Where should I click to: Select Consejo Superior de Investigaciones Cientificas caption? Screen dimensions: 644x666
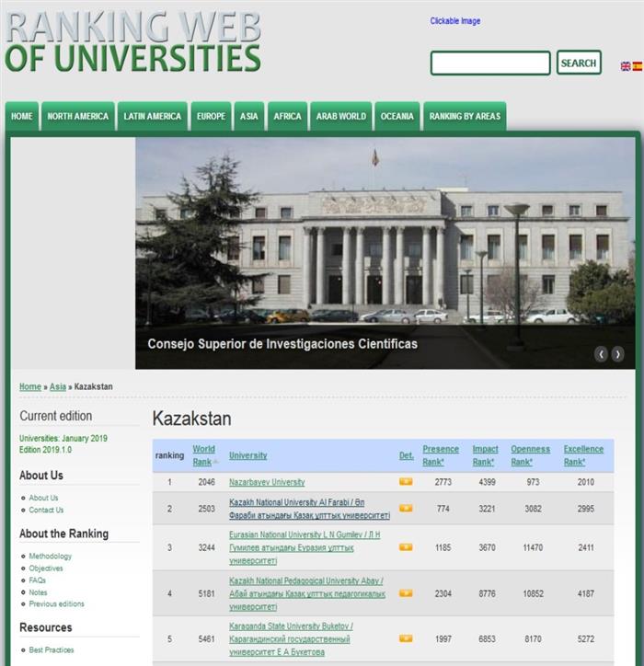pos(282,344)
